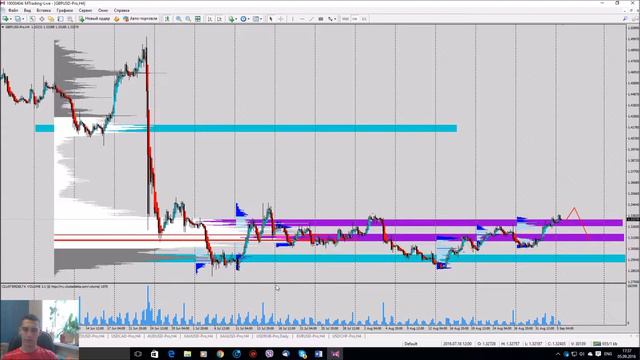Toggle the Market Watch window icon
Viewport: 640px width, 360px height.
click(x=32, y=19)
